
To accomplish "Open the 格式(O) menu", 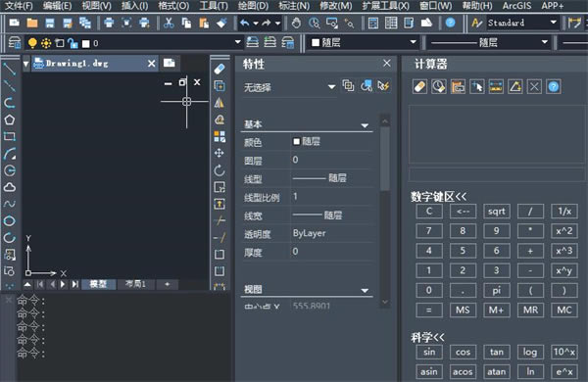I will click(173, 6).
